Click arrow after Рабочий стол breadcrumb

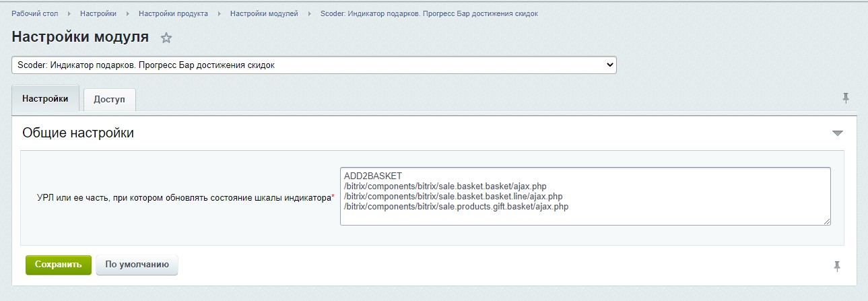click(69, 13)
